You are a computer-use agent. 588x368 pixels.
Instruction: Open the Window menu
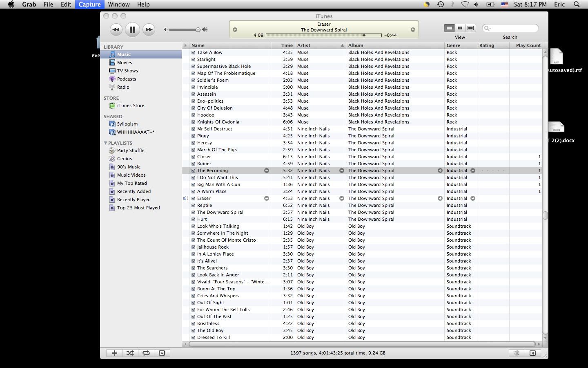119,4
